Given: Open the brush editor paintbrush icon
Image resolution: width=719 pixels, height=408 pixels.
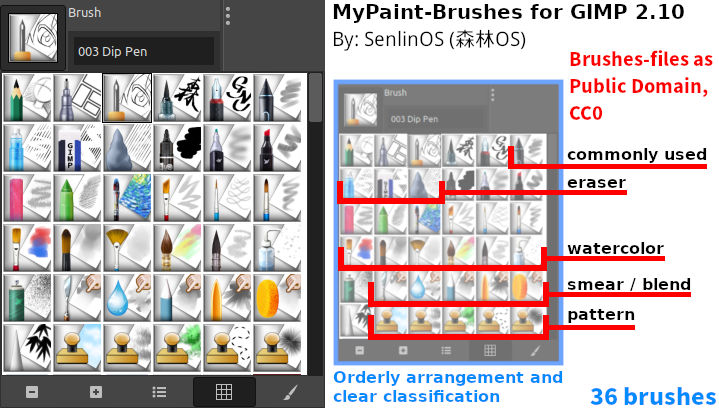Looking at the screenshot, I should pyautogui.click(x=290, y=392).
